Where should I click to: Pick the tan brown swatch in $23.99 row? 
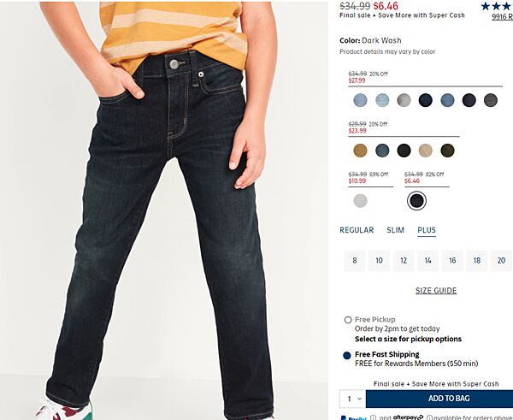[x=360, y=151]
